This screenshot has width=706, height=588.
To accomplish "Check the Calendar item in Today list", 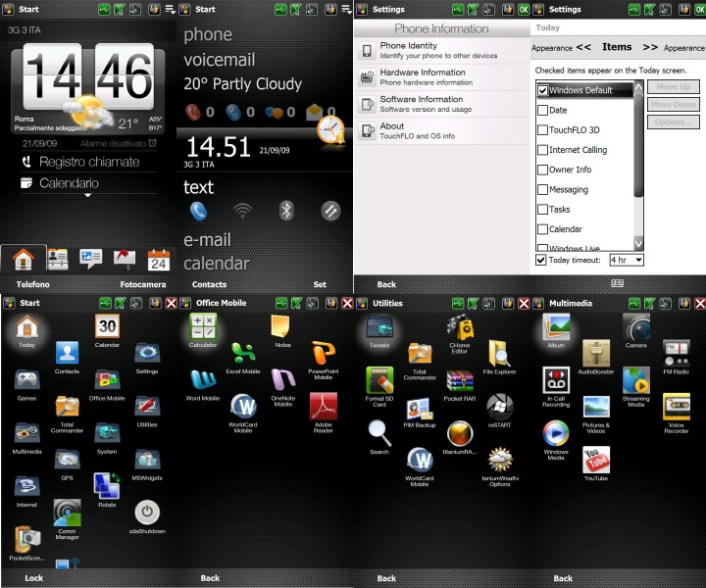I will [542, 229].
